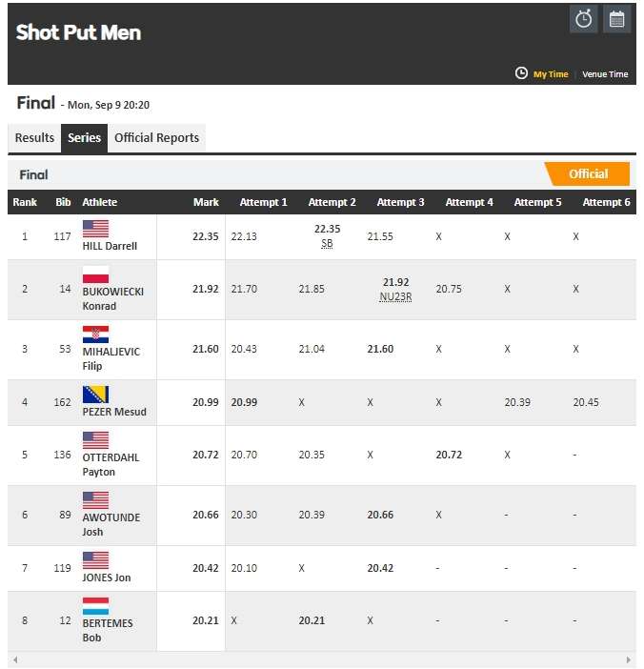Click the horizontal scrollbar track

point(324,659)
